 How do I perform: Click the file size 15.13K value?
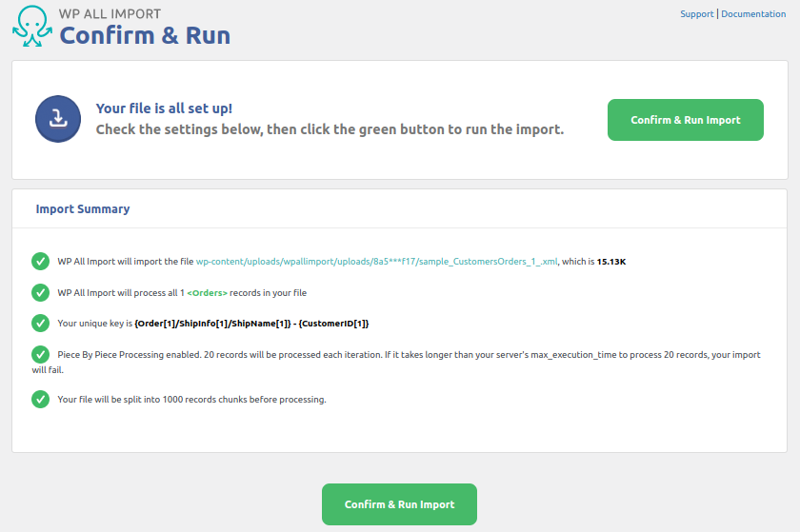pyautogui.click(x=611, y=262)
